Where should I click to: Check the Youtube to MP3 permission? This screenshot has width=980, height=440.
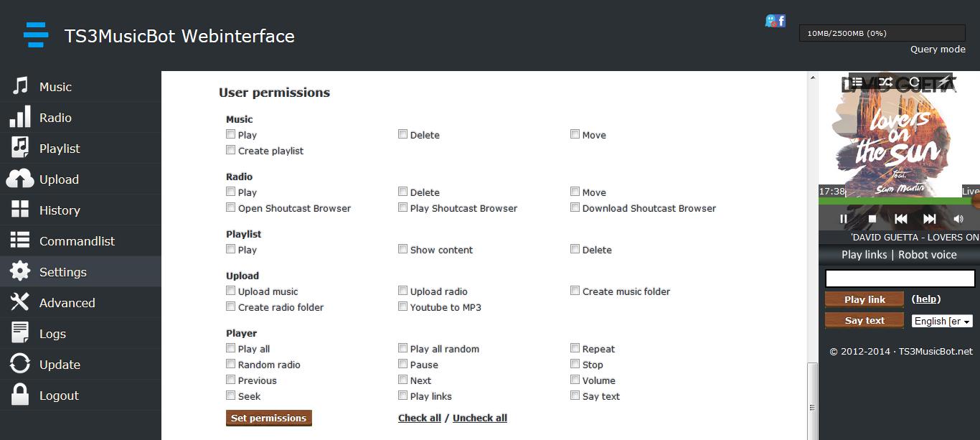(402, 306)
